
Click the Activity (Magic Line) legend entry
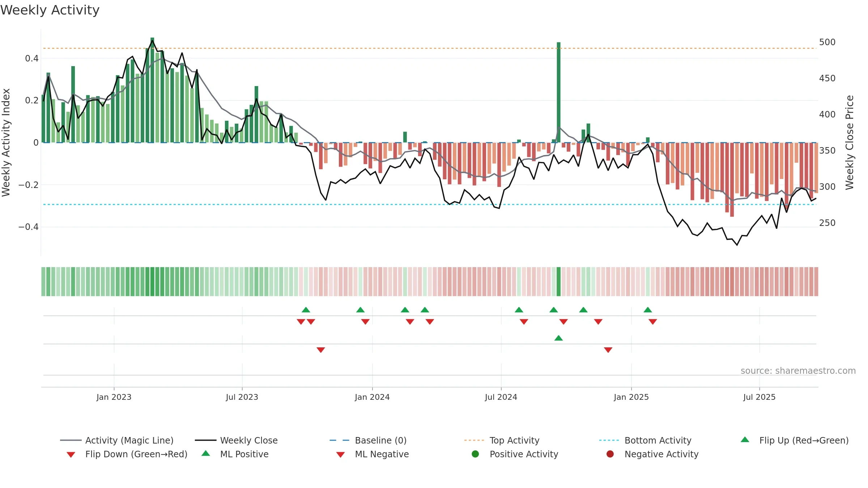[117, 440]
